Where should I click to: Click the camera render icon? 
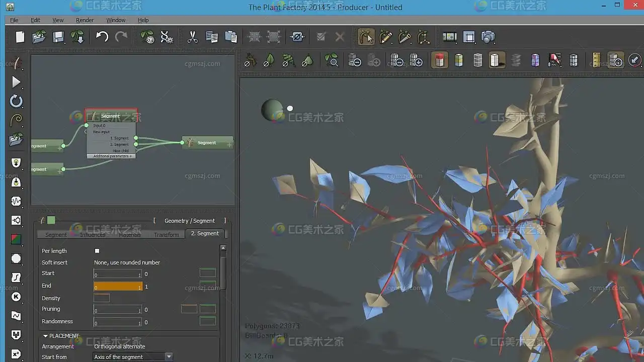[488, 37]
